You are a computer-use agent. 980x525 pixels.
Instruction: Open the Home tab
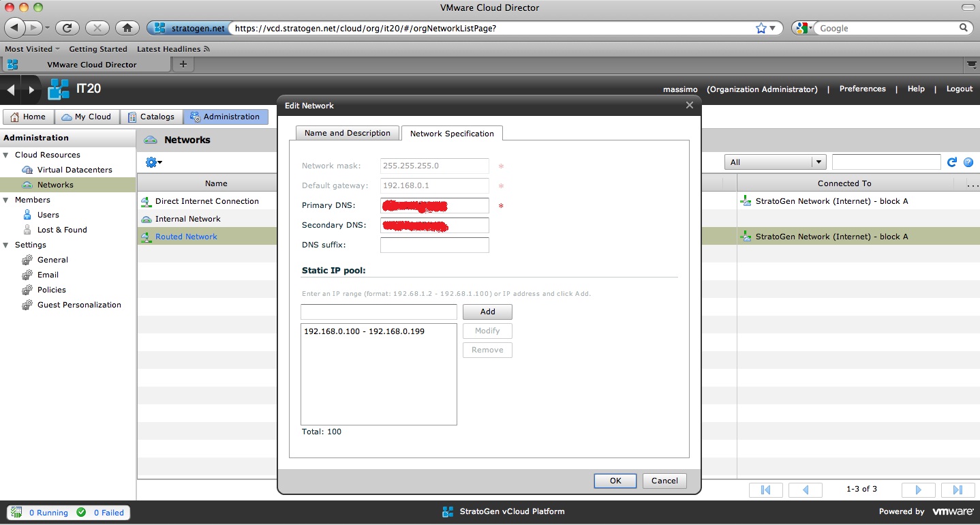[x=28, y=117]
